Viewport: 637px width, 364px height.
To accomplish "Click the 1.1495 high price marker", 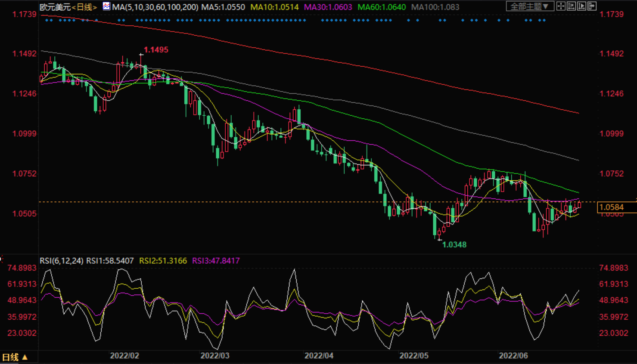I will click(156, 50).
